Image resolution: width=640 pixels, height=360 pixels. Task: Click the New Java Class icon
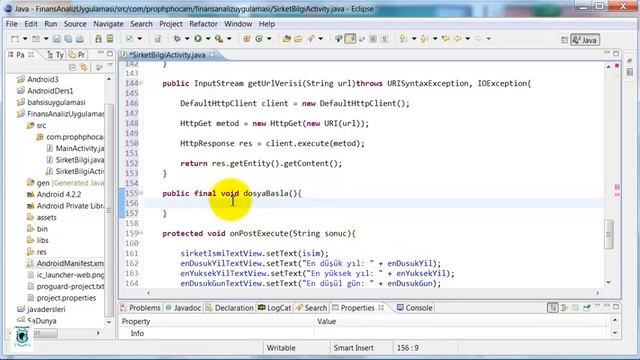[x=259, y=39]
